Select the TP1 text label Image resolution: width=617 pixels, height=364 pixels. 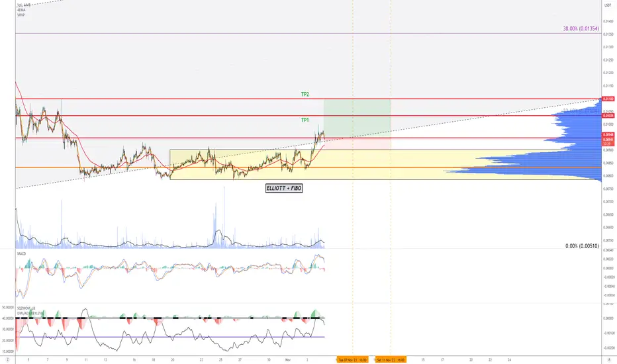[305, 120]
